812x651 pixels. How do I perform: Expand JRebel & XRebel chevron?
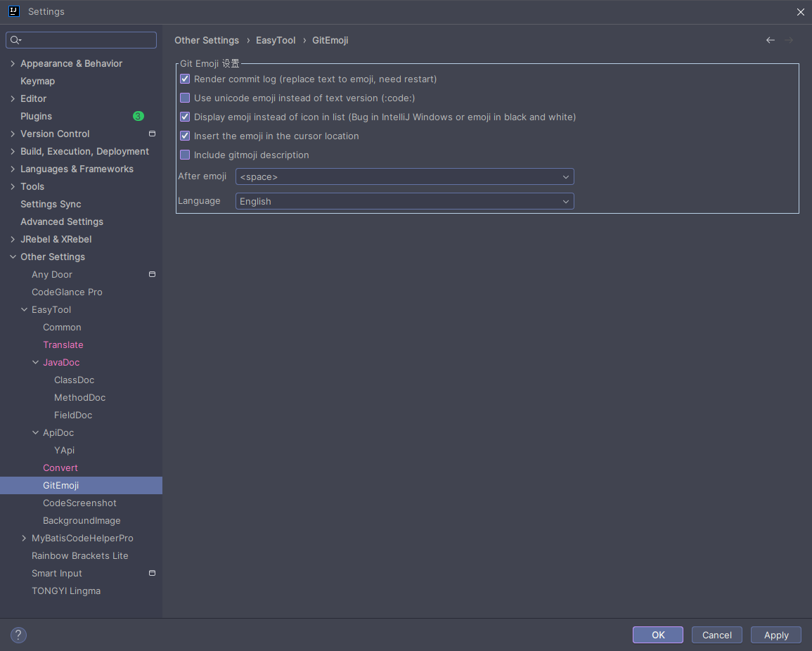tap(13, 239)
